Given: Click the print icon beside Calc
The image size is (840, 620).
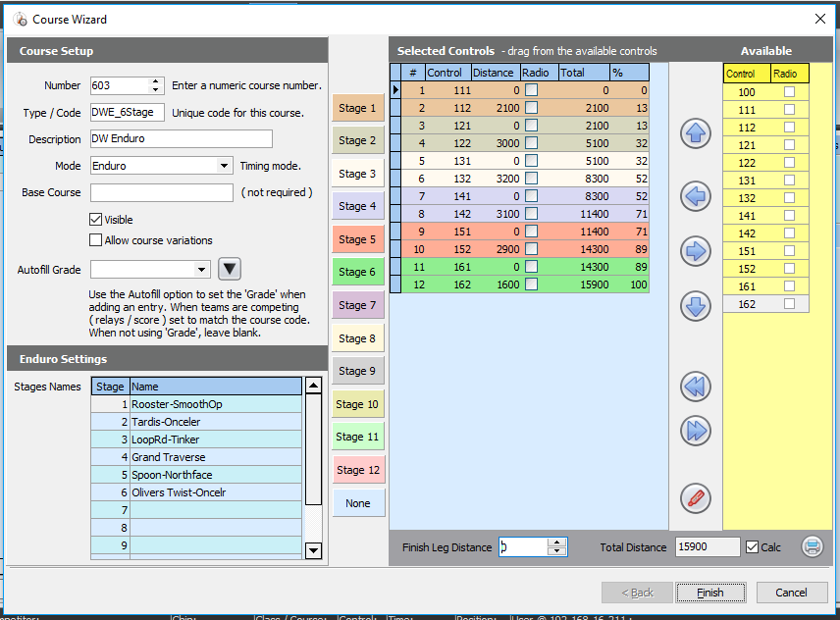Looking at the screenshot, I should [x=813, y=546].
